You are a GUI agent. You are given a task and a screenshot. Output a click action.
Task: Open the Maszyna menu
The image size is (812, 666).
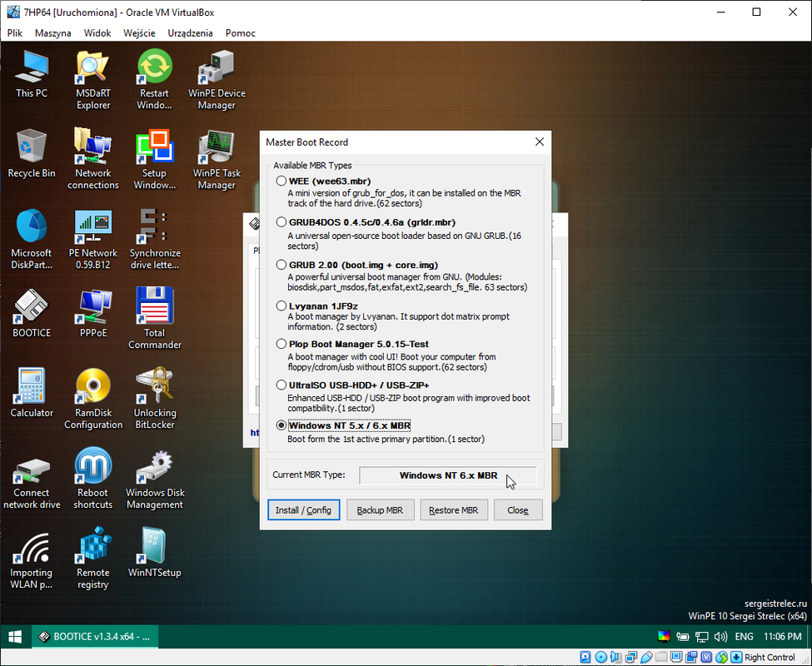[x=52, y=32]
